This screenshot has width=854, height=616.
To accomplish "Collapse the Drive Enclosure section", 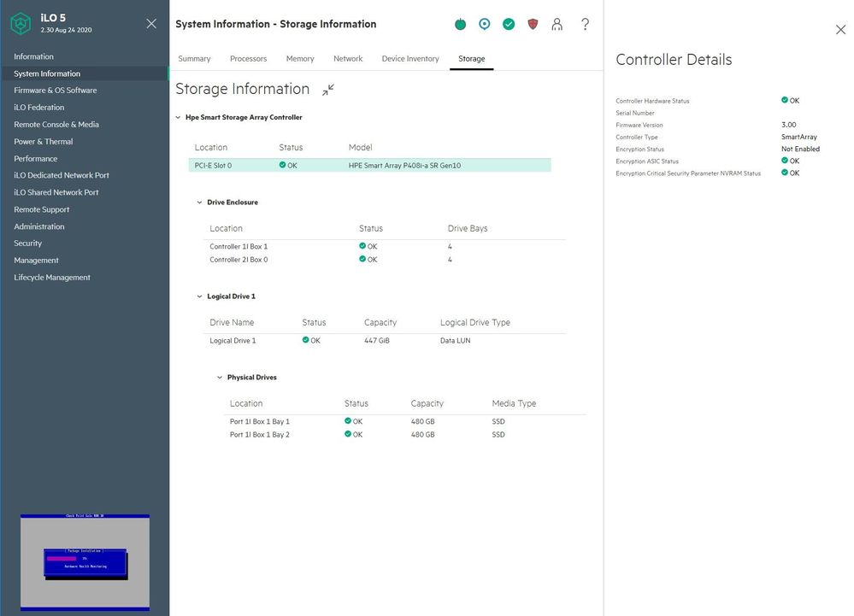I will tap(200, 202).
